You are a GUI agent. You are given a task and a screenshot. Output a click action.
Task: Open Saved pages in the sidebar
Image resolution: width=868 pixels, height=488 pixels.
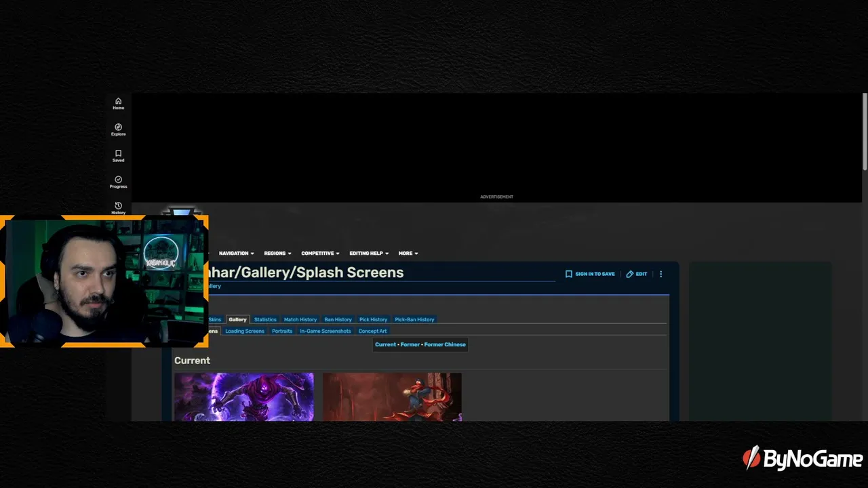(x=118, y=156)
